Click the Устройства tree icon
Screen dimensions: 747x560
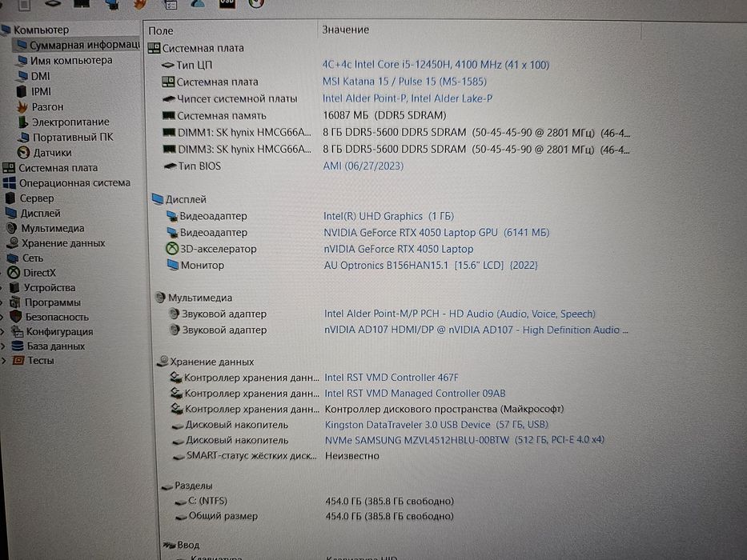tap(14, 288)
